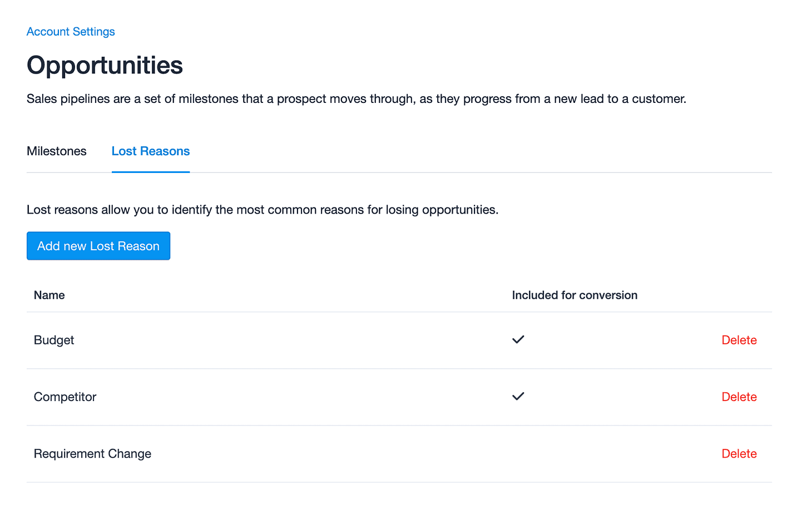Click the blue underline beneath Lost Reasons
Screen dimensions: 812x520
point(151,172)
